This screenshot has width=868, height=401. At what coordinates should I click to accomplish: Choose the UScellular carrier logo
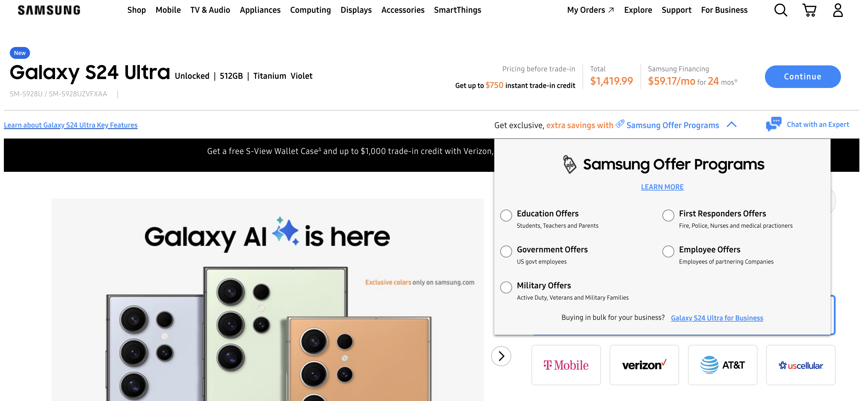tap(801, 365)
